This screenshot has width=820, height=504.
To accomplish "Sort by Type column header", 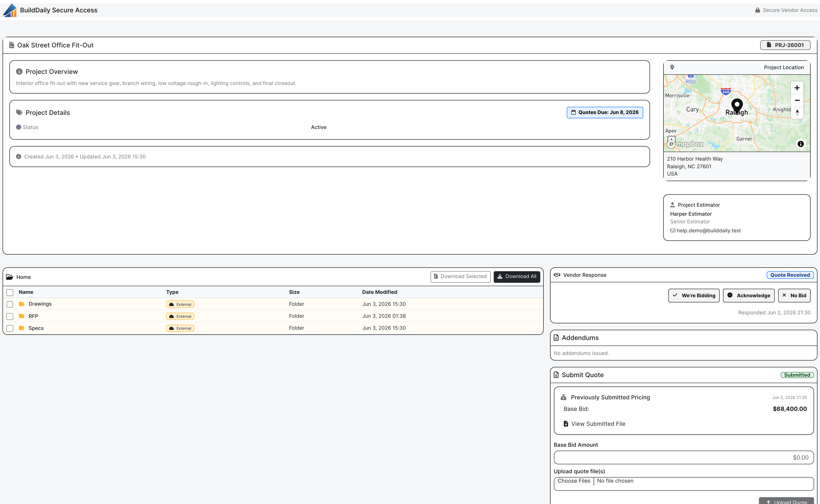I will (x=172, y=292).
